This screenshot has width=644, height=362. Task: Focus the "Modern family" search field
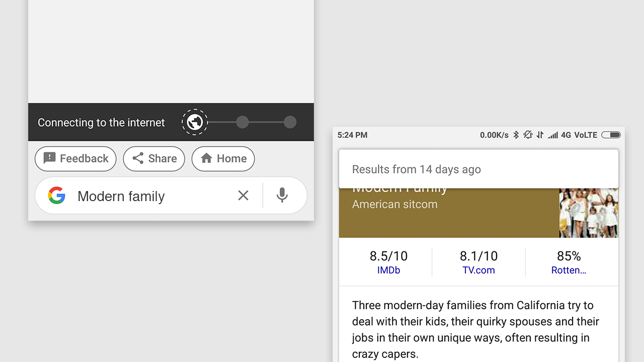(x=151, y=196)
